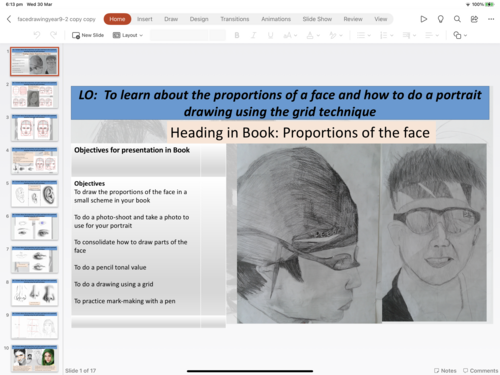
Task: Open Tell Me lightbulb icon
Action: (x=440, y=19)
